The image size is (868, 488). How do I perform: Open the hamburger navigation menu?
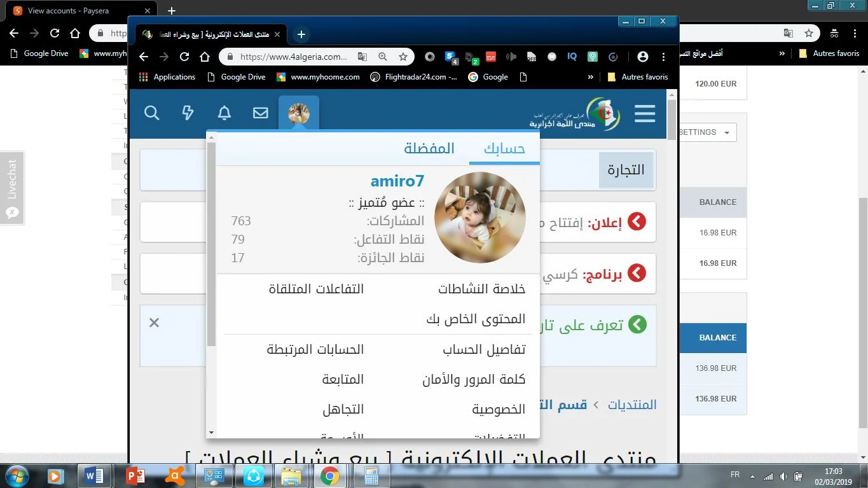point(644,114)
